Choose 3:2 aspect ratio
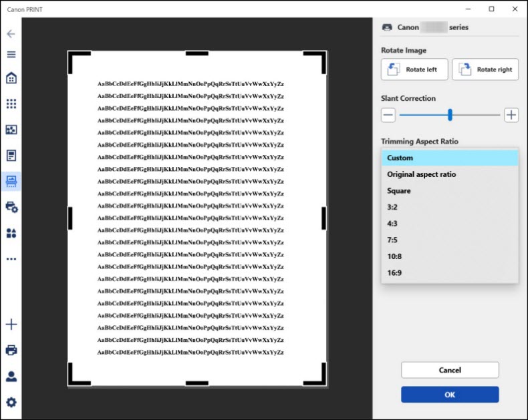 click(450, 207)
